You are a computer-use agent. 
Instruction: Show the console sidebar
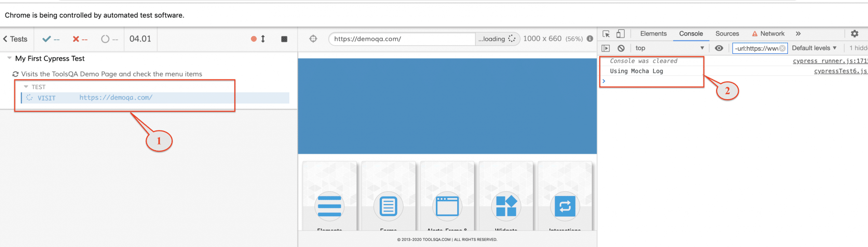pos(606,48)
